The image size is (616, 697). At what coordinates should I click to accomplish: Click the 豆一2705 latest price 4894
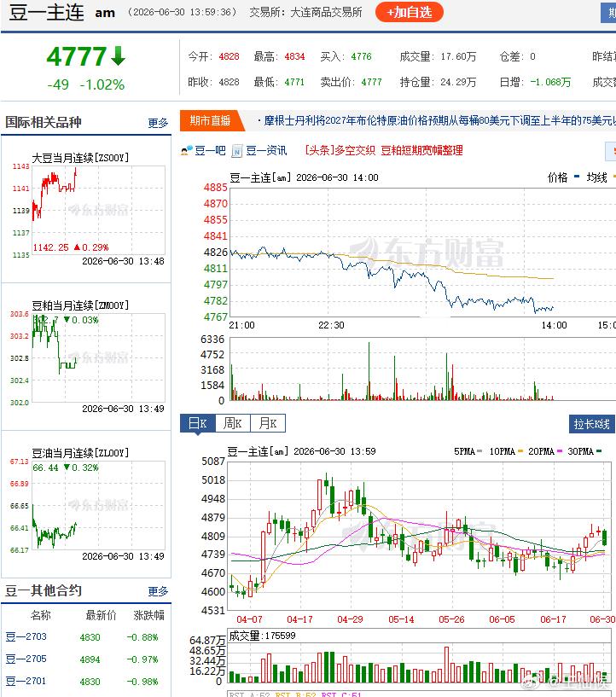click(x=90, y=659)
